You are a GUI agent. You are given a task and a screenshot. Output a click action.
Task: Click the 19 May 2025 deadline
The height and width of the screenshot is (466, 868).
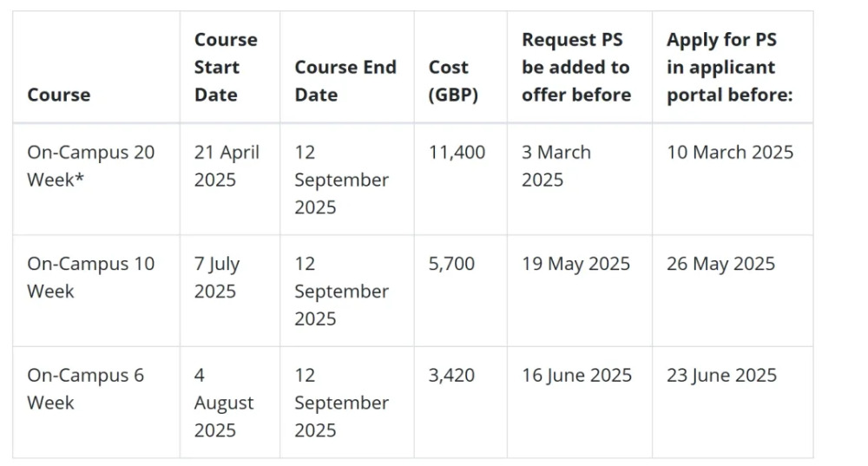point(575,264)
